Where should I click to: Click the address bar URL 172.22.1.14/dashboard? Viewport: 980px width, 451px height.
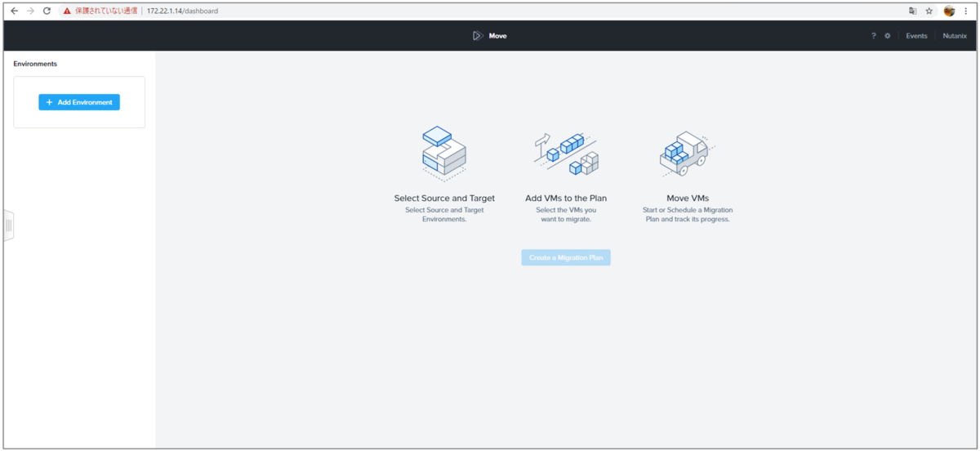point(182,11)
